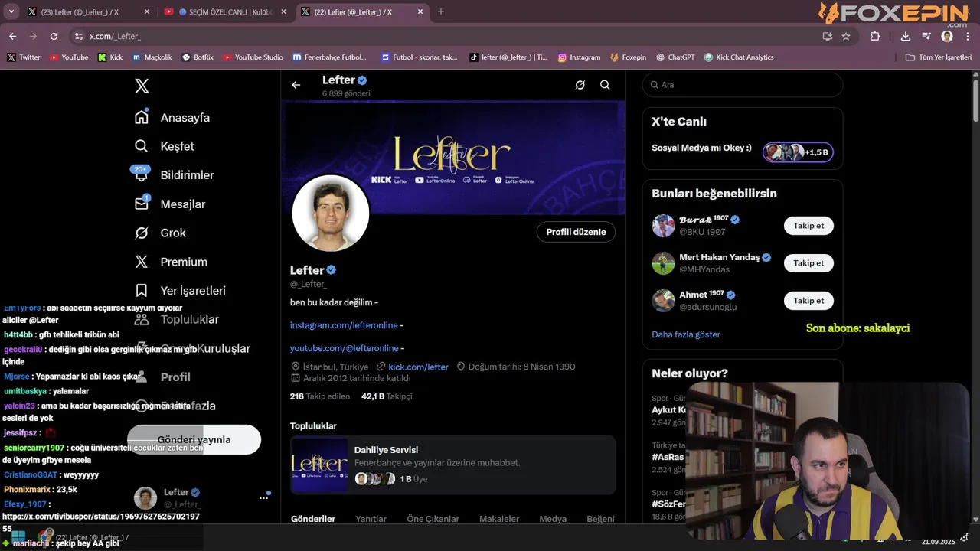The height and width of the screenshot is (551, 980).
Task: View 218 Takip edilen list
Action: pos(320,396)
